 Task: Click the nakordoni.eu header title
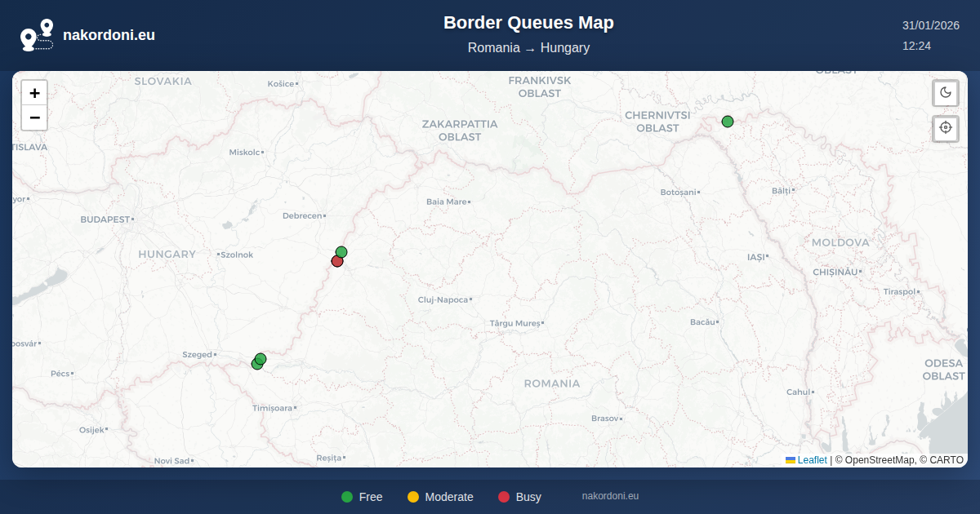(109, 35)
